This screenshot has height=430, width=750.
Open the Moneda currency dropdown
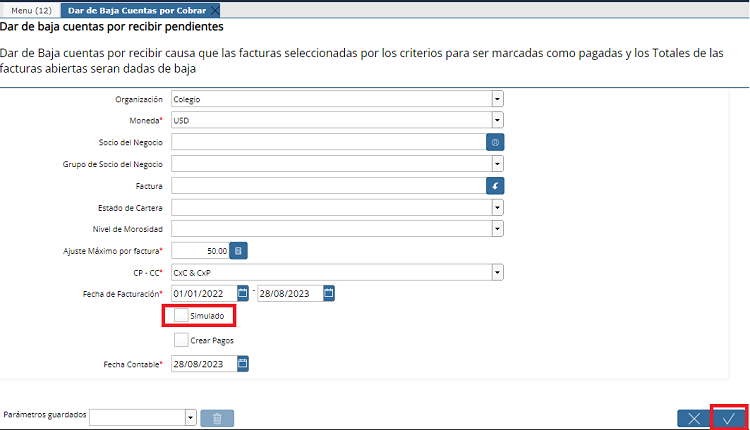coord(497,120)
